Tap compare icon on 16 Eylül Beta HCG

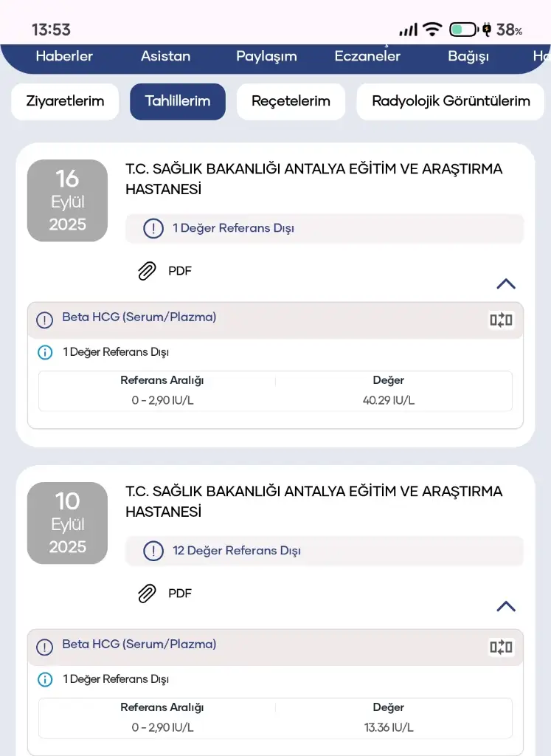click(501, 320)
